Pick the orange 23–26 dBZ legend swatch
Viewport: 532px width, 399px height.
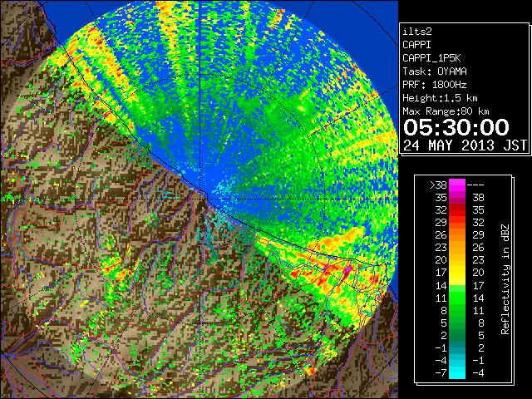[x=457, y=248]
